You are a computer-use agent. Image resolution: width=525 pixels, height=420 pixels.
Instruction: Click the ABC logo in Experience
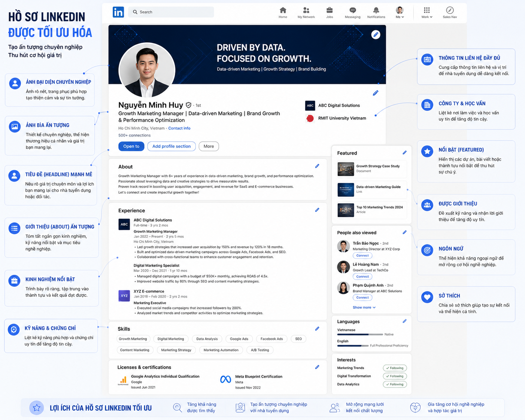[x=124, y=225]
